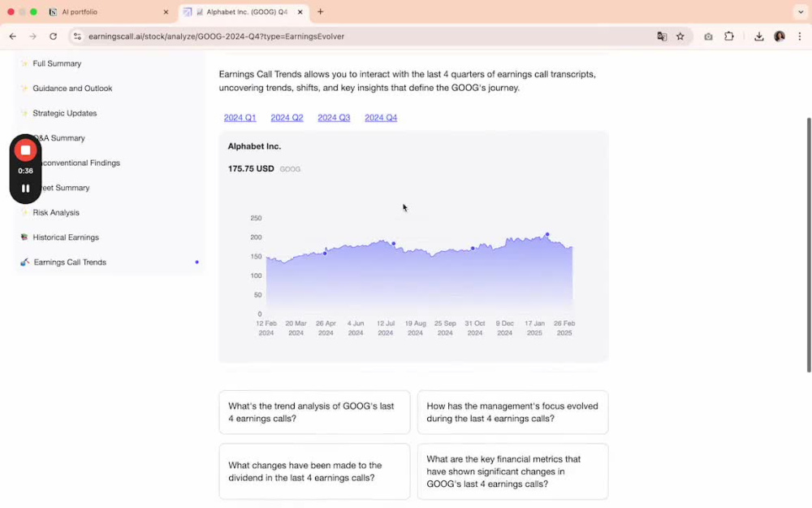Close the Alphabet Inc. tab
Image resolution: width=812 pixels, height=508 pixels.
[300, 12]
